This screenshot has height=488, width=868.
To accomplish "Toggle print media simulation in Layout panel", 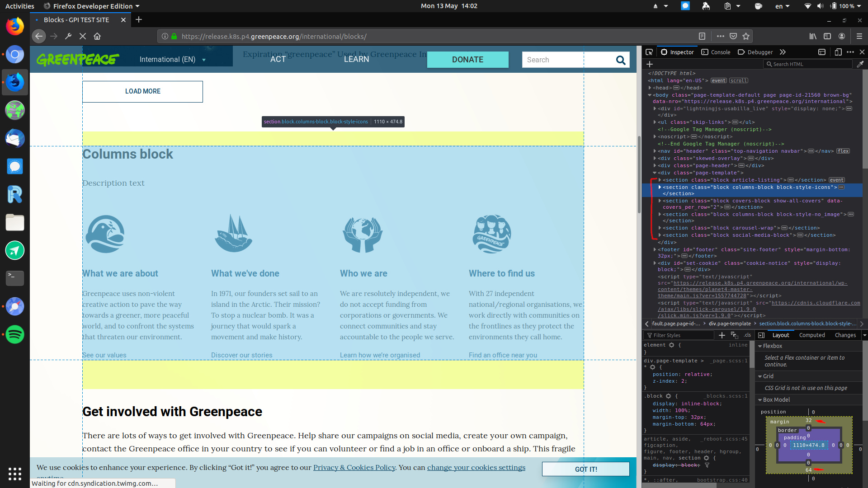I will point(734,336).
